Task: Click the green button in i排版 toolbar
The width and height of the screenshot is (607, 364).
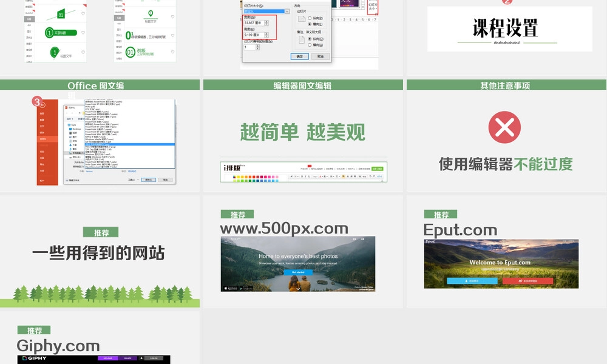Action: (378, 169)
